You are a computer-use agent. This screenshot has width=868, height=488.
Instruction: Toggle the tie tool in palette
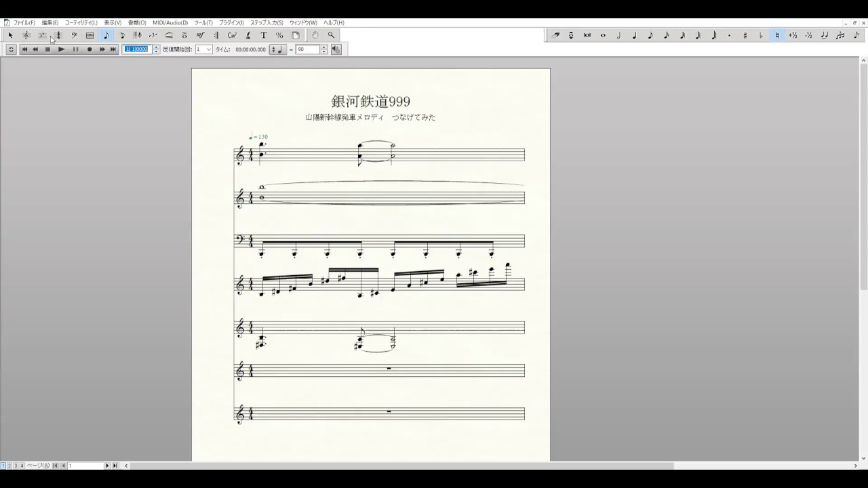coord(824,35)
